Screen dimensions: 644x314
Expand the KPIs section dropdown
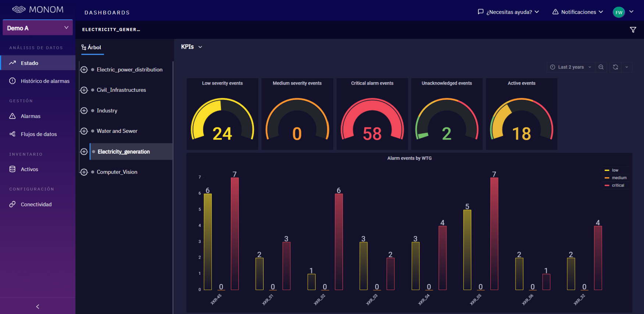[192, 47]
